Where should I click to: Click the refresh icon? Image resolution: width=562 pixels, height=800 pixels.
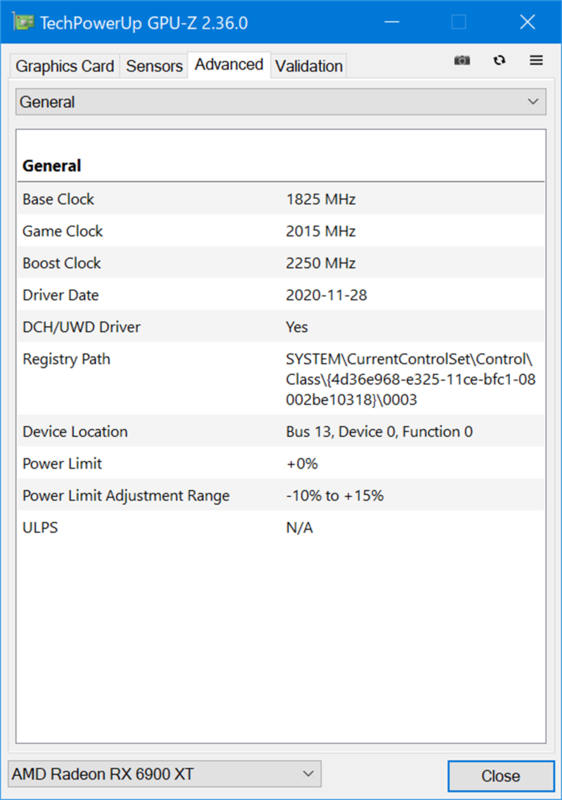499,60
